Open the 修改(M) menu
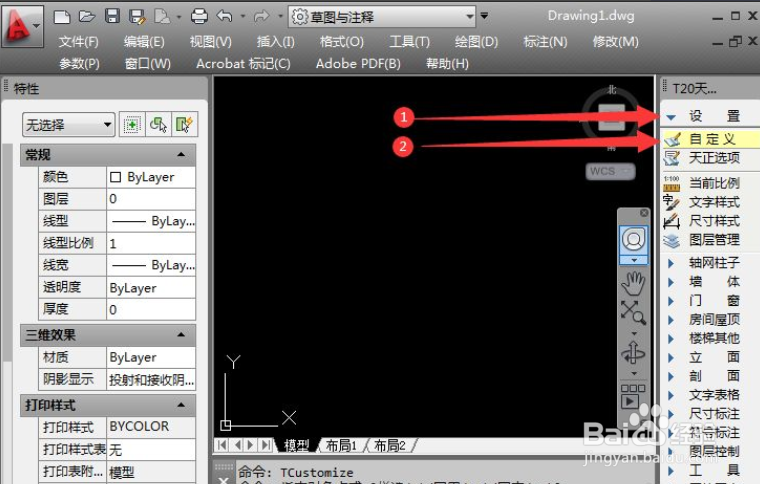 pyautogui.click(x=616, y=42)
